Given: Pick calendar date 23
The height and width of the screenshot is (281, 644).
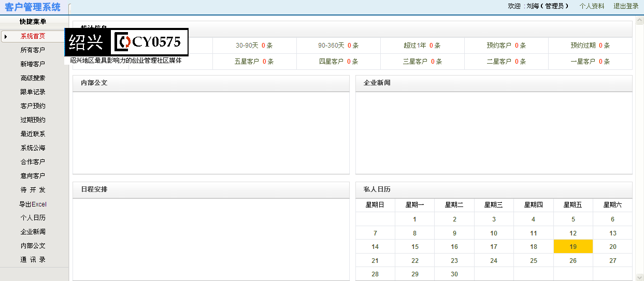Looking at the screenshot, I should tap(454, 261).
